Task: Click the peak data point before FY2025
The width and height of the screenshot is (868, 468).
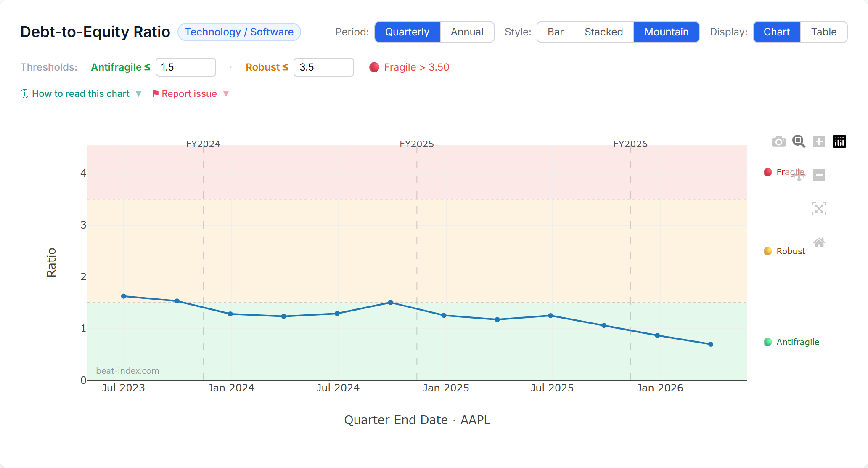Action: coord(390,303)
